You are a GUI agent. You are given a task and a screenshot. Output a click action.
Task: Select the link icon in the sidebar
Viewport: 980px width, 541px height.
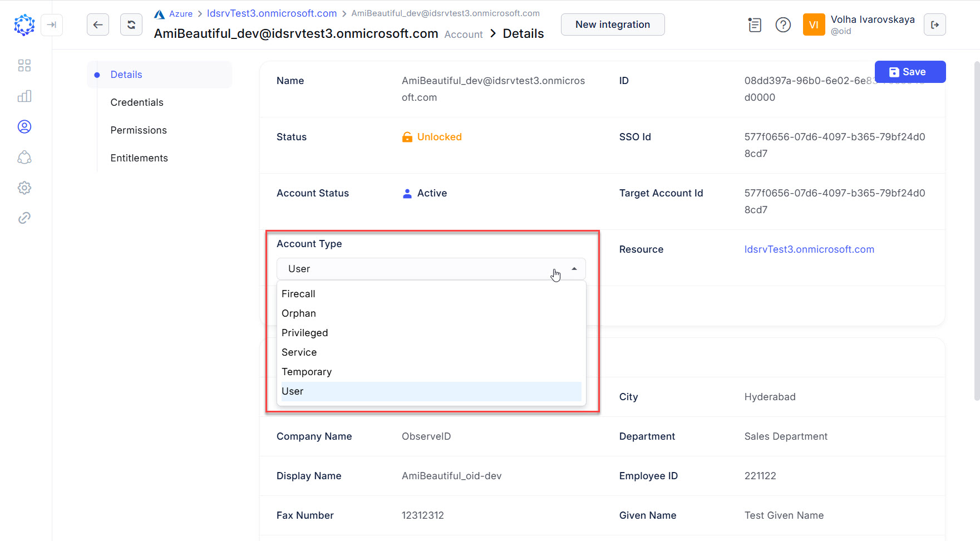click(24, 218)
